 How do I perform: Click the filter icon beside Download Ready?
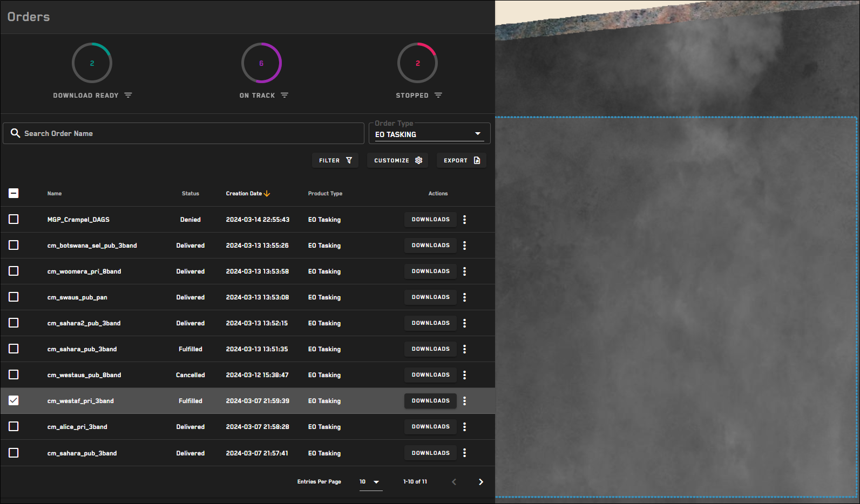[128, 95]
